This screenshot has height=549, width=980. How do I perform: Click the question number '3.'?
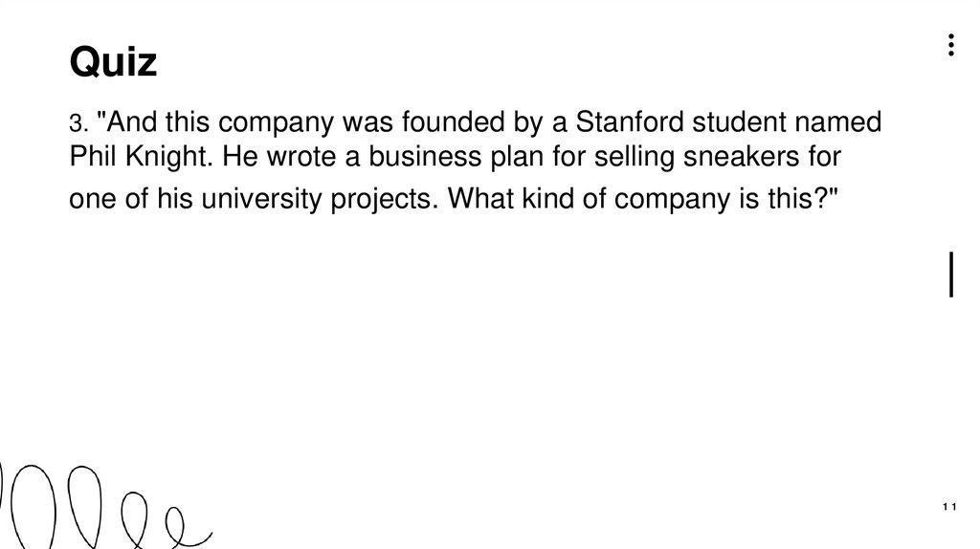click(78, 124)
